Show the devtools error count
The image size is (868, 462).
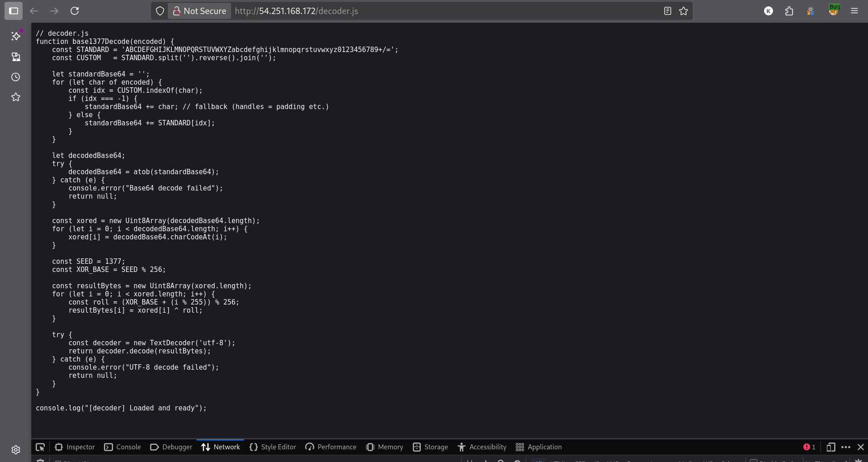coord(809,447)
